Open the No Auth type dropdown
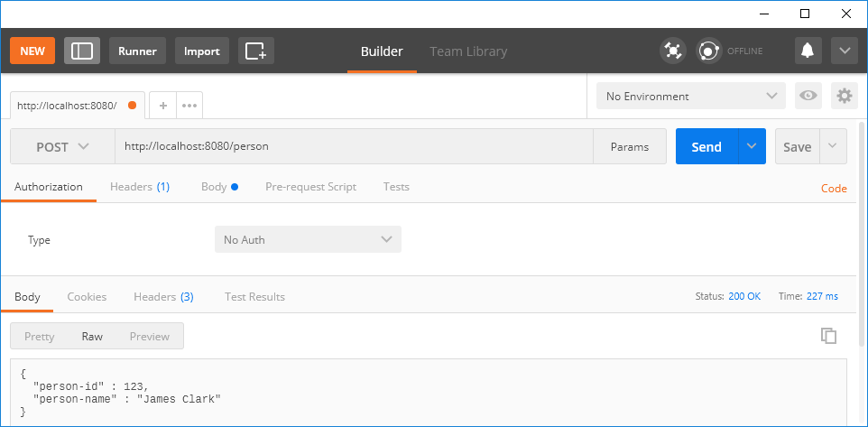Image resolution: width=868 pixels, height=427 pixels. [x=308, y=240]
